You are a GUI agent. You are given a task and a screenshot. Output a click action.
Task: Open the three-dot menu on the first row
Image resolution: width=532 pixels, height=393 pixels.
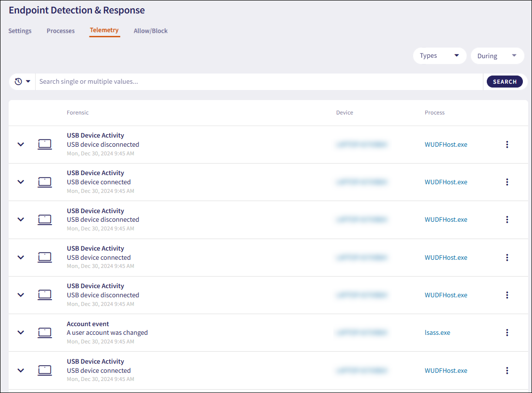pos(507,144)
